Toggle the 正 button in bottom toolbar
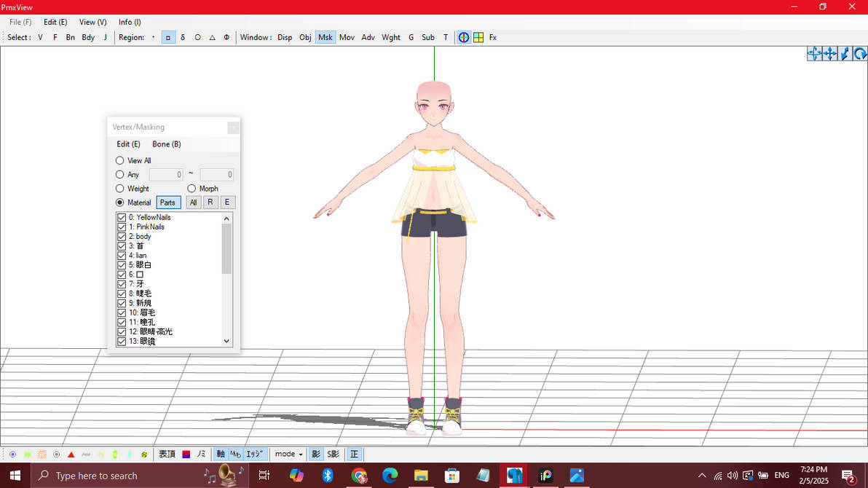Image resolution: width=868 pixels, height=488 pixels. [x=355, y=454]
